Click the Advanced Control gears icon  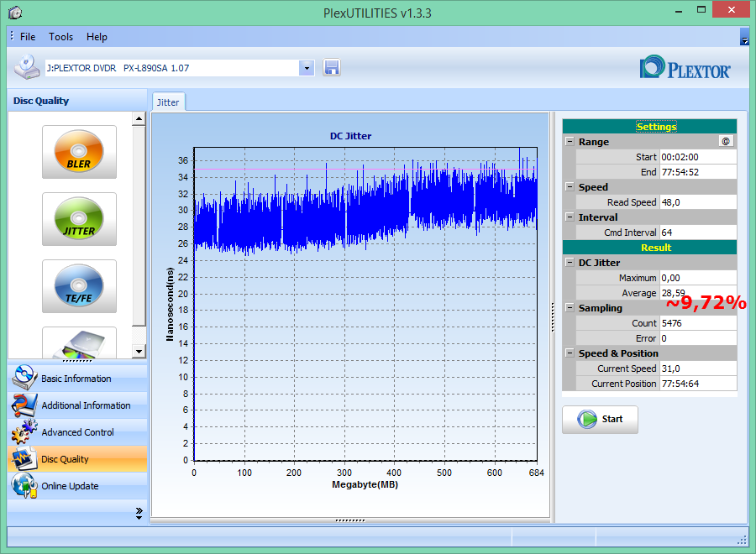tap(24, 431)
